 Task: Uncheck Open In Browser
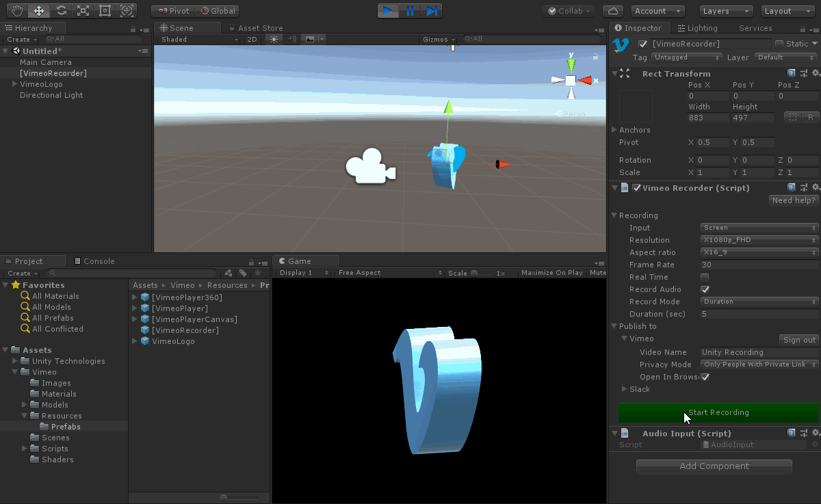point(705,377)
